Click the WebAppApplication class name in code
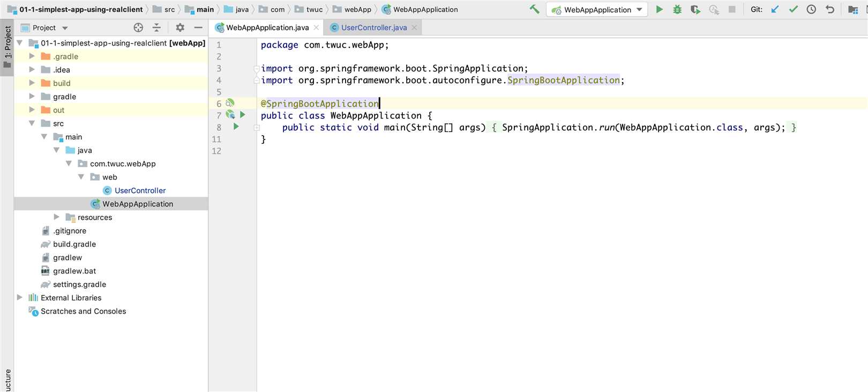Screen dimensions: 868x392 [x=376, y=115]
